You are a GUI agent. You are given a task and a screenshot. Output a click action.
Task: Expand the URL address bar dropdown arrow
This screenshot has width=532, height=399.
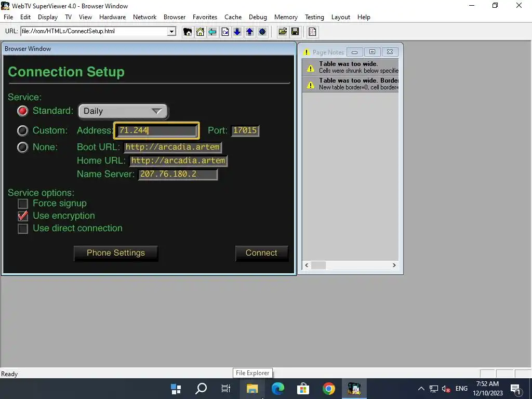(171, 32)
